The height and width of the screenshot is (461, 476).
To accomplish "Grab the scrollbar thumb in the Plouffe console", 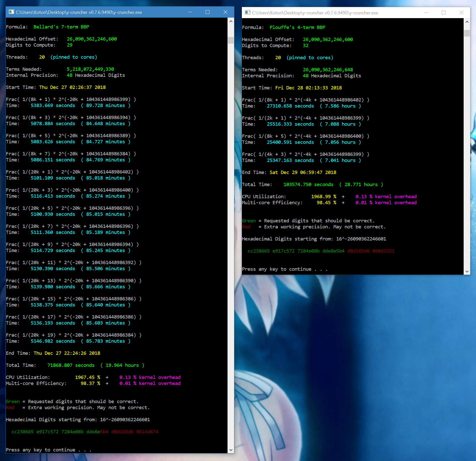I will pyautogui.click(x=467, y=33).
